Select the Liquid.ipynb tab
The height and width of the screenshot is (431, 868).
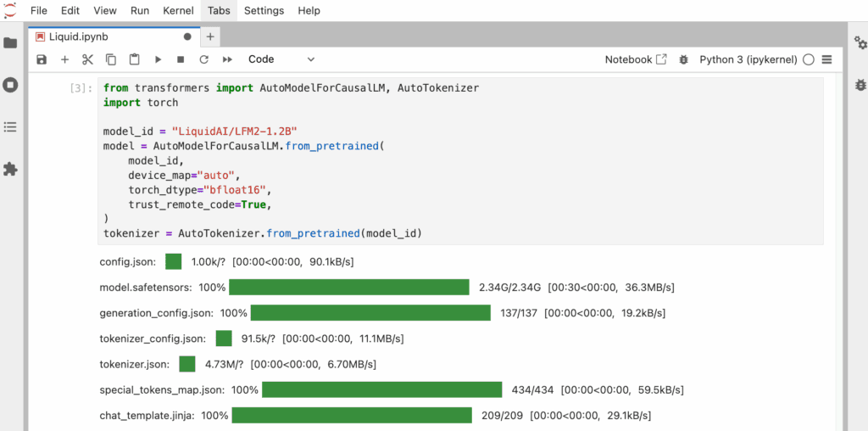pos(114,36)
